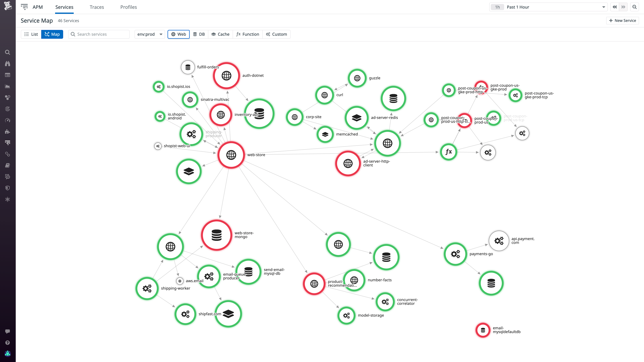This screenshot has height=362, width=644.
Task: Toggle the Web service type filter
Action: [178, 34]
